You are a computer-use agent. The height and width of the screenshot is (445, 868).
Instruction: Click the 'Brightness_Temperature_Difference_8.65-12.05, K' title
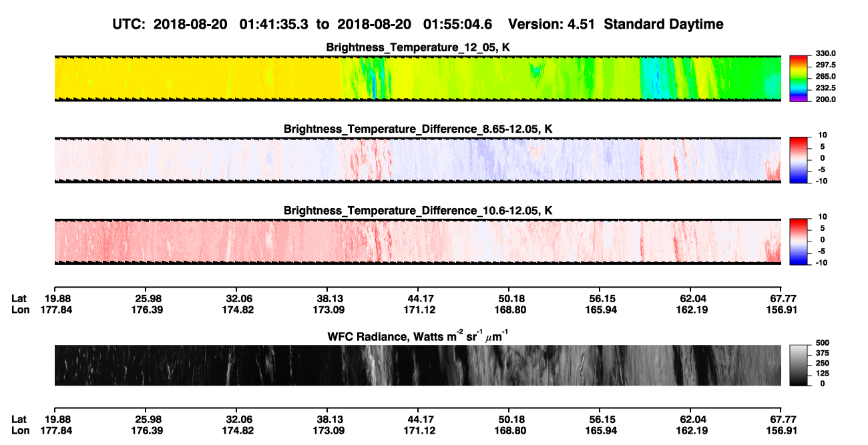pos(418,129)
